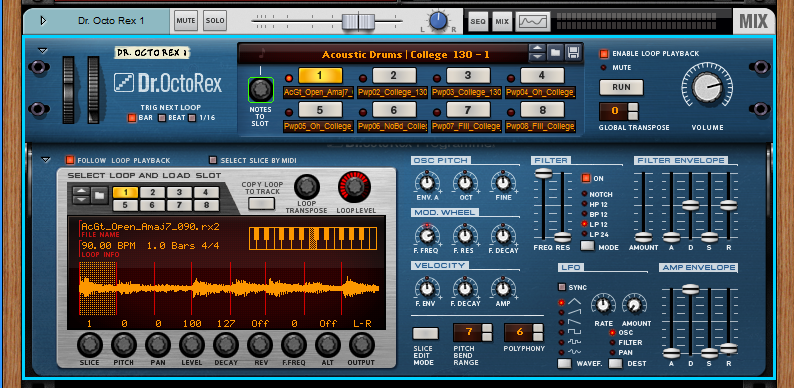Click the Loop Level knob
794x388 pixels.
[354, 187]
